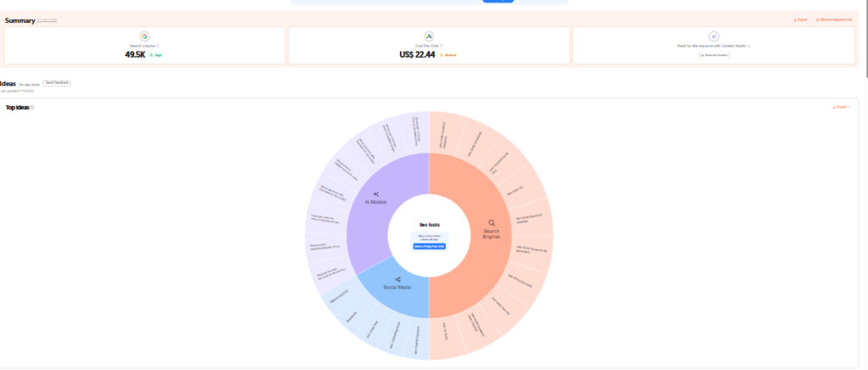Screen dimensions: 868x370
Task: Click the 'Last updated' date text
Action: 17,90
